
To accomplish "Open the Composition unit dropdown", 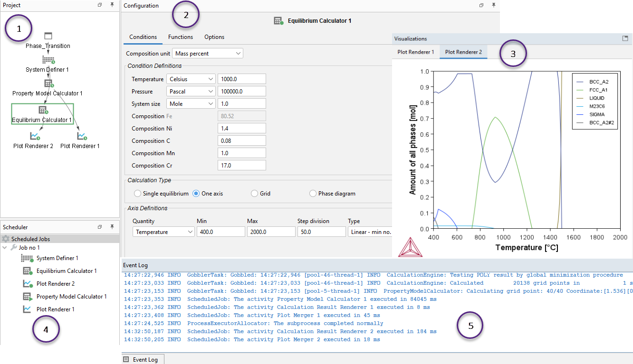I will (x=208, y=53).
